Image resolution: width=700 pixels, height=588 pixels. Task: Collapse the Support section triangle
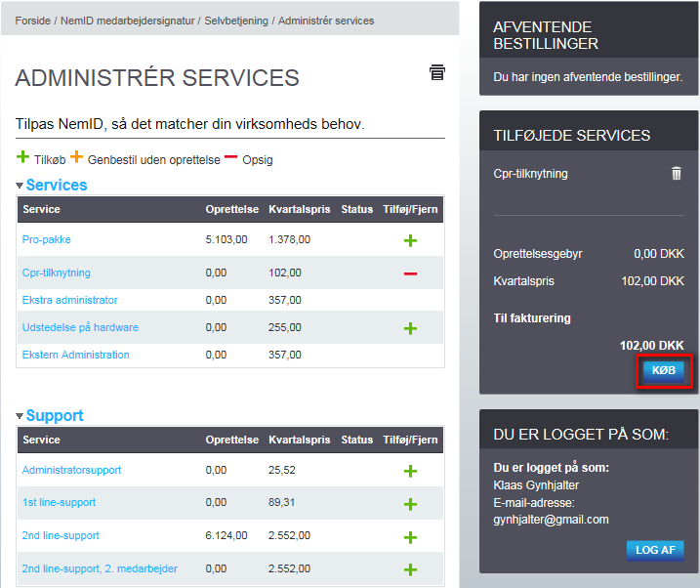click(x=20, y=416)
